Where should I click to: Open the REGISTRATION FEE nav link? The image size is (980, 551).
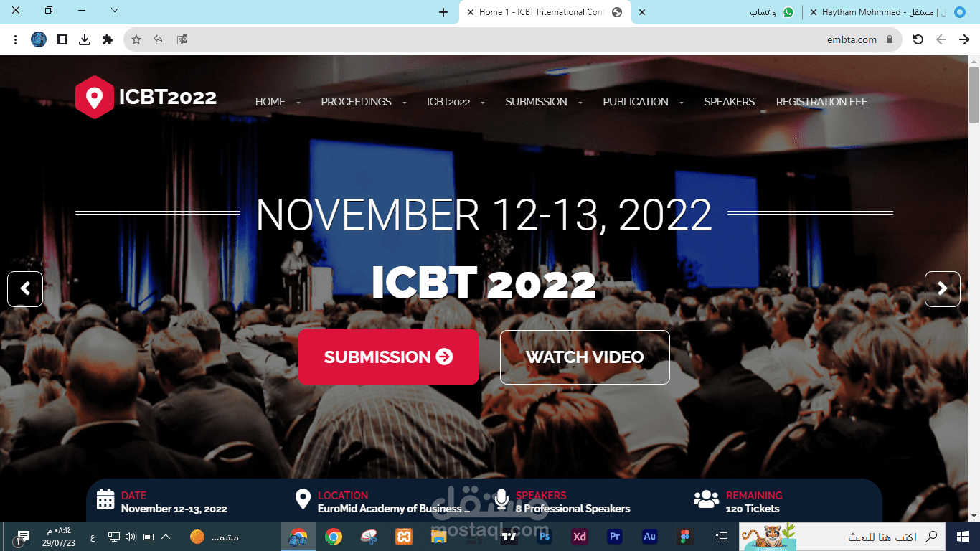pos(821,102)
